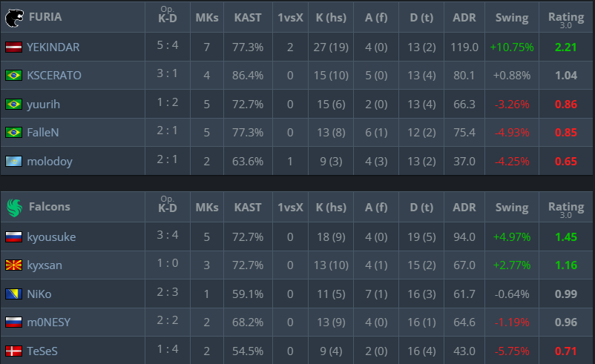Click the Kazakhstan flag beside molodoy
The height and width of the screenshot is (364, 595).
(13, 162)
